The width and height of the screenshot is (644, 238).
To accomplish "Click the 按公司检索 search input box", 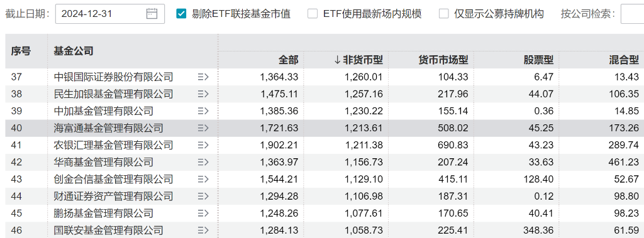I will tap(633, 14).
